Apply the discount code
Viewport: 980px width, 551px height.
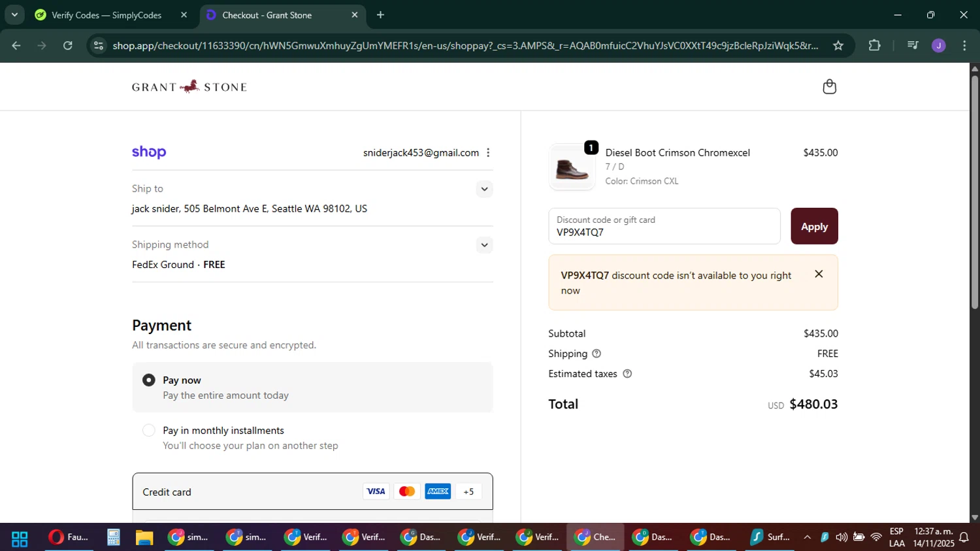click(x=814, y=226)
